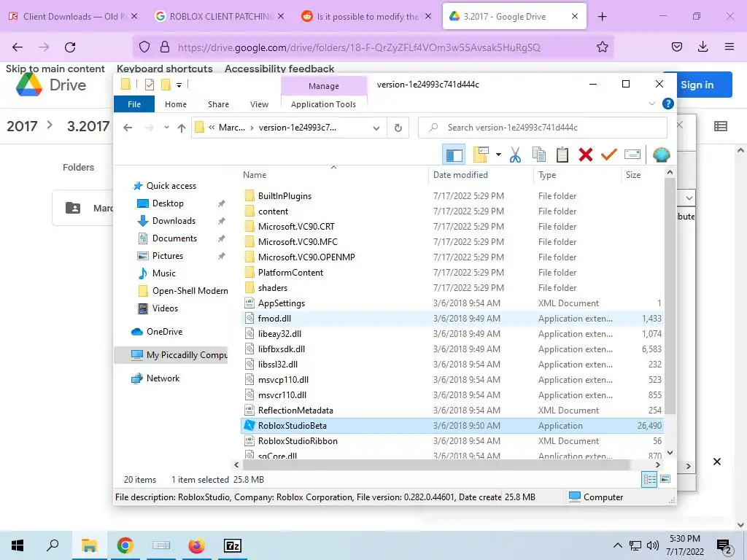Open Firefox downloads panel
The height and width of the screenshot is (560, 747).
tap(703, 47)
